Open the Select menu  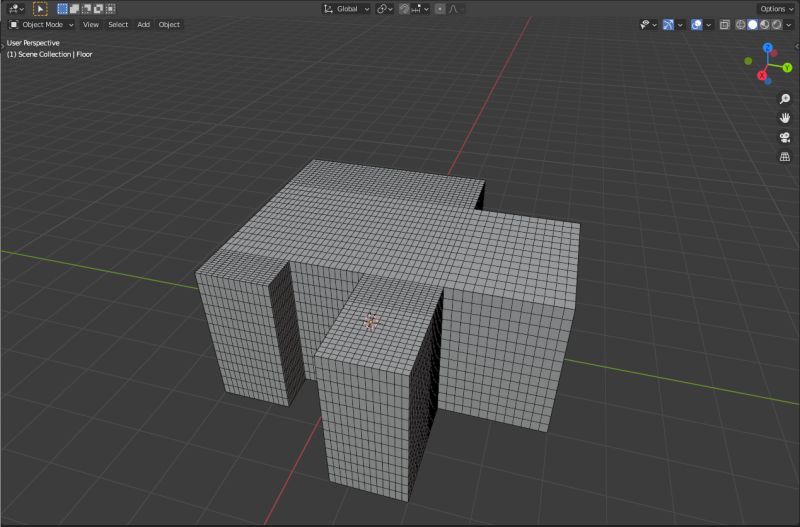(x=118, y=24)
